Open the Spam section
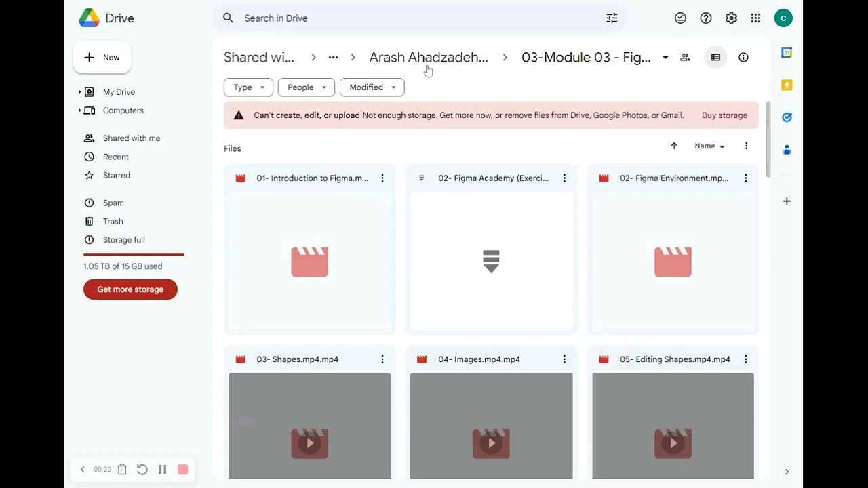The height and width of the screenshot is (488, 868). 113,203
